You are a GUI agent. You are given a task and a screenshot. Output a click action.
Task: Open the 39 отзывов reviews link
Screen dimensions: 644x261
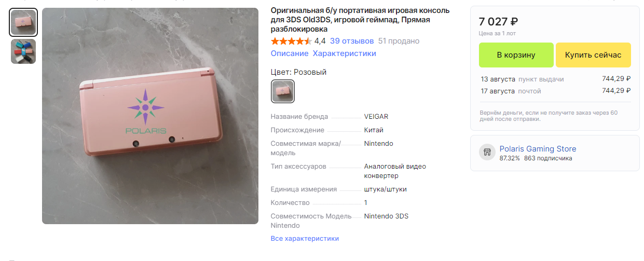(352, 41)
